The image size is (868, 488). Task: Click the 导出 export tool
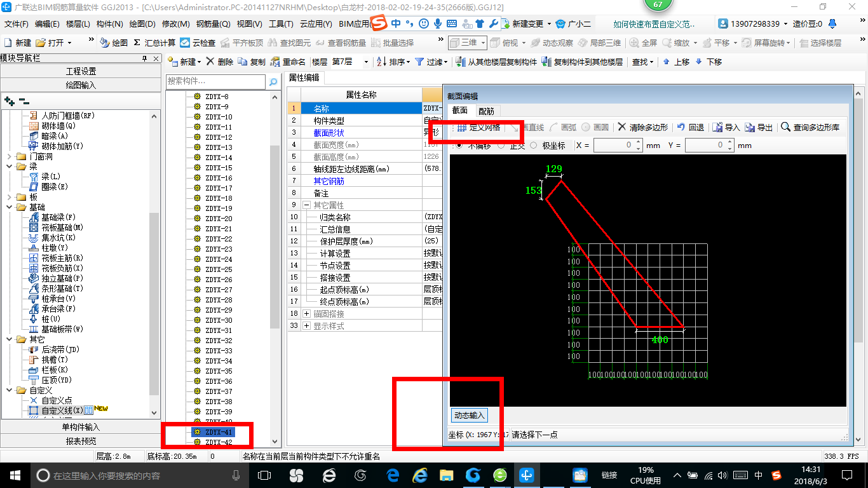click(x=759, y=127)
